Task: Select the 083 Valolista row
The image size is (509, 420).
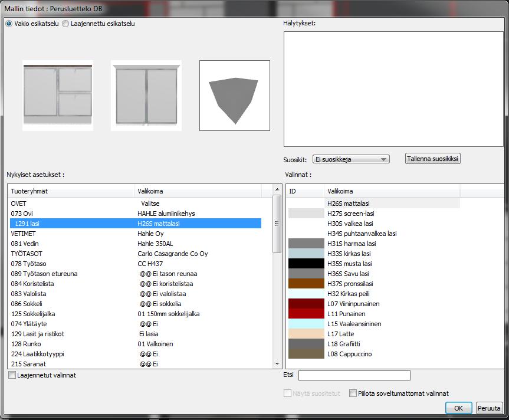Action: tap(136, 294)
